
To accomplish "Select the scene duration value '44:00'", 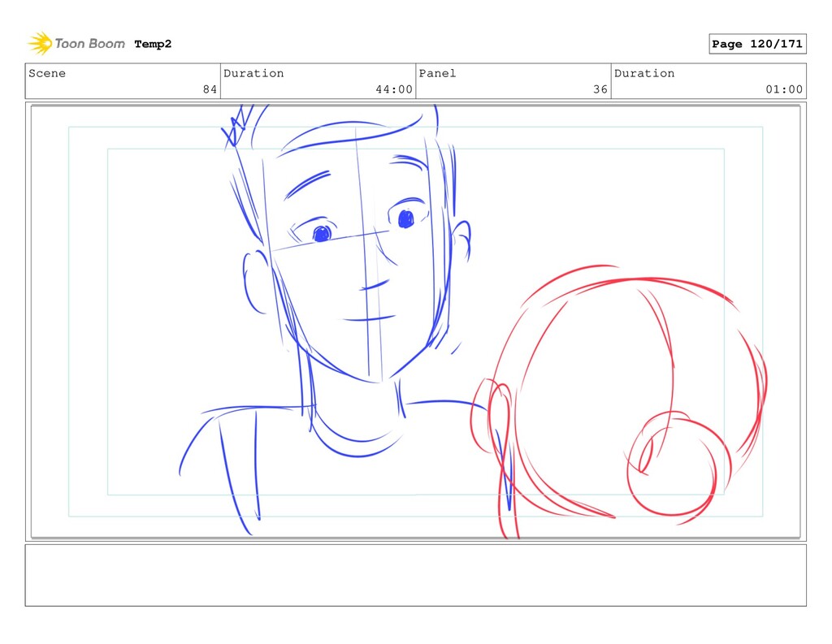I will pos(394,89).
